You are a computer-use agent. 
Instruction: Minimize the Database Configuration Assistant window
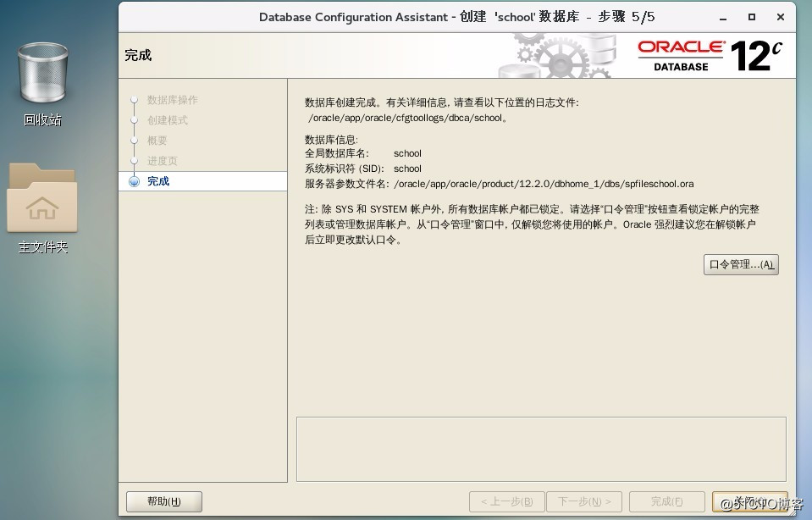[x=723, y=18]
